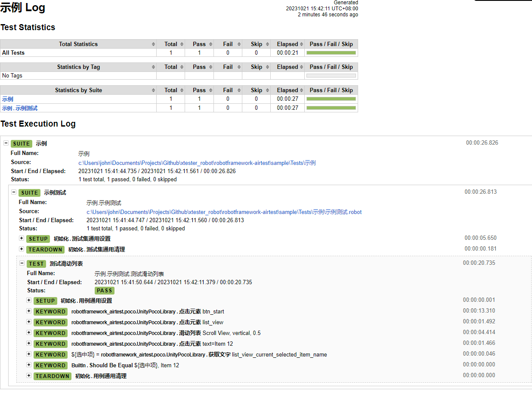Click the TEST label of 测试滑动列表
Image resolution: width=532 pixels, height=403 pixels.
pyautogui.click(x=36, y=263)
